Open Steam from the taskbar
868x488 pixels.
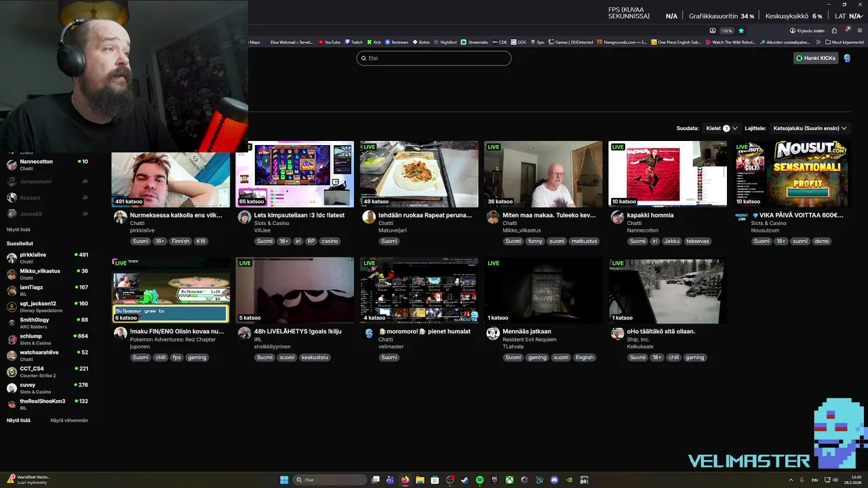(465, 480)
